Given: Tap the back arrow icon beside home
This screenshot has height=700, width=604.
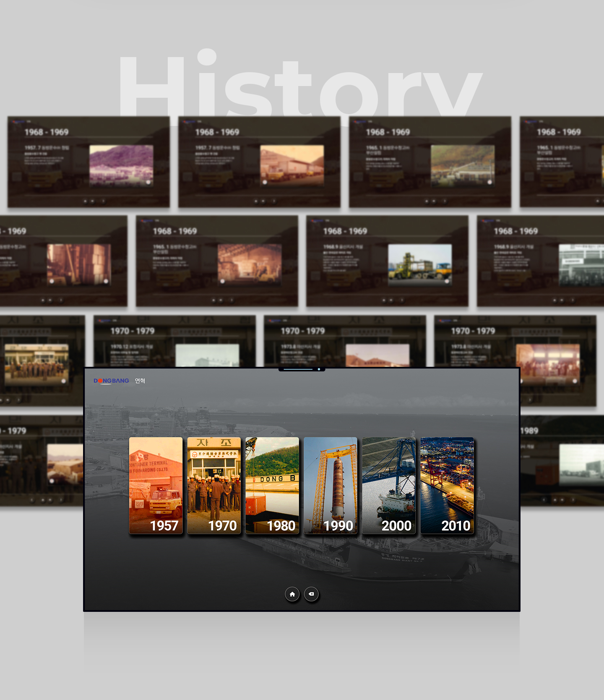Looking at the screenshot, I should (311, 594).
